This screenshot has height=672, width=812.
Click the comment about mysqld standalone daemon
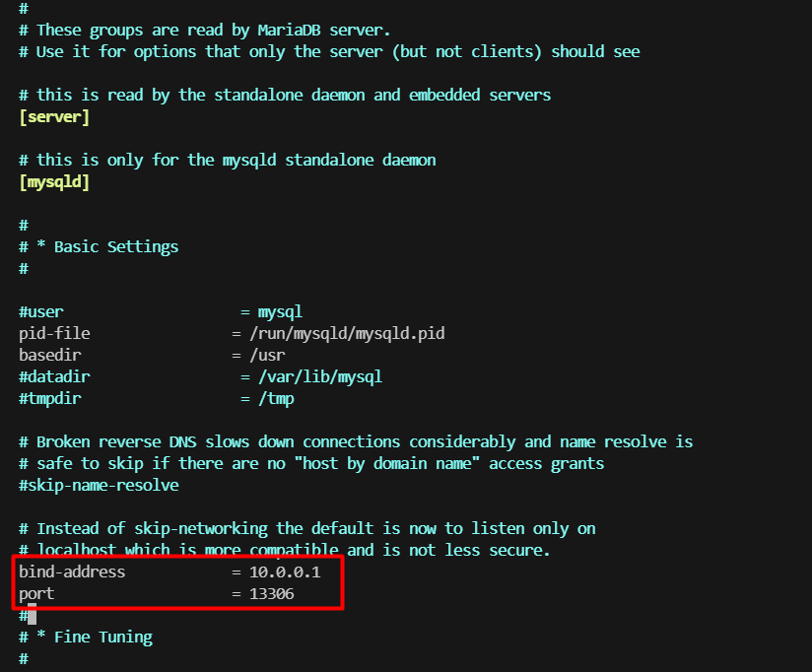click(x=228, y=160)
